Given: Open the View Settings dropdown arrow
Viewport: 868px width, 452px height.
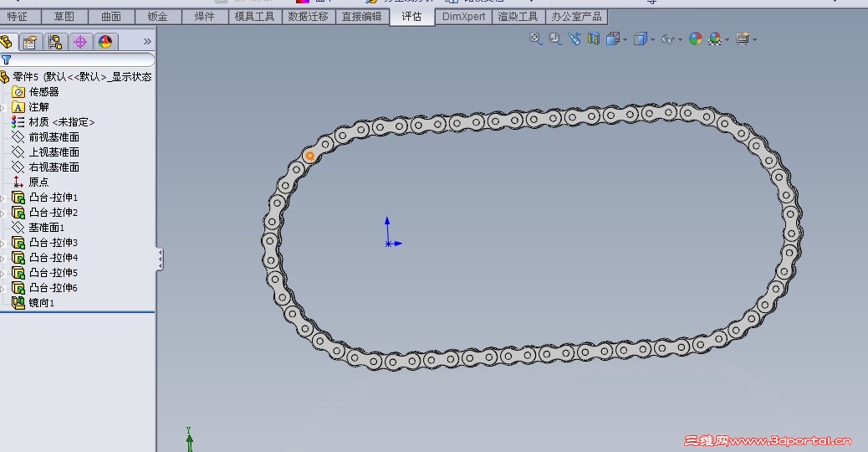Looking at the screenshot, I should pyautogui.click(x=754, y=39).
